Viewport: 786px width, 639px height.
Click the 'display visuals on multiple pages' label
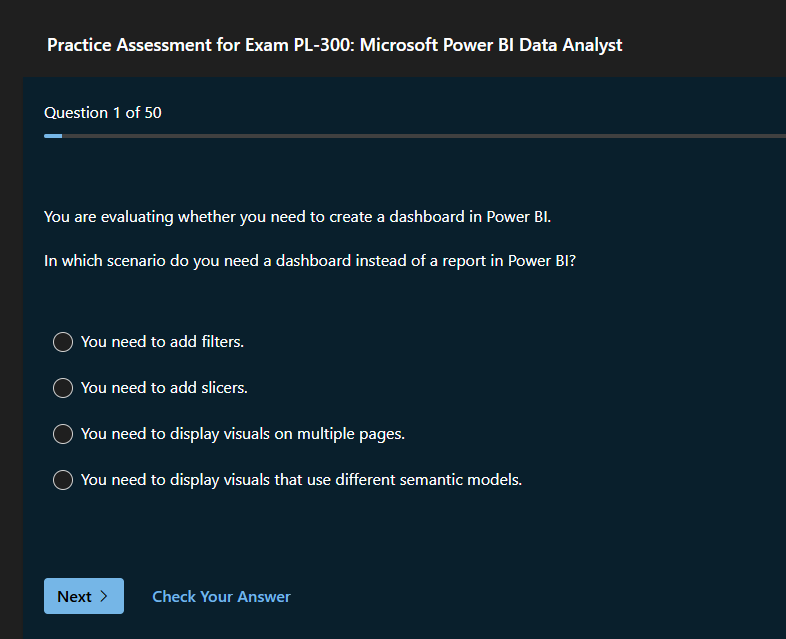click(243, 434)
